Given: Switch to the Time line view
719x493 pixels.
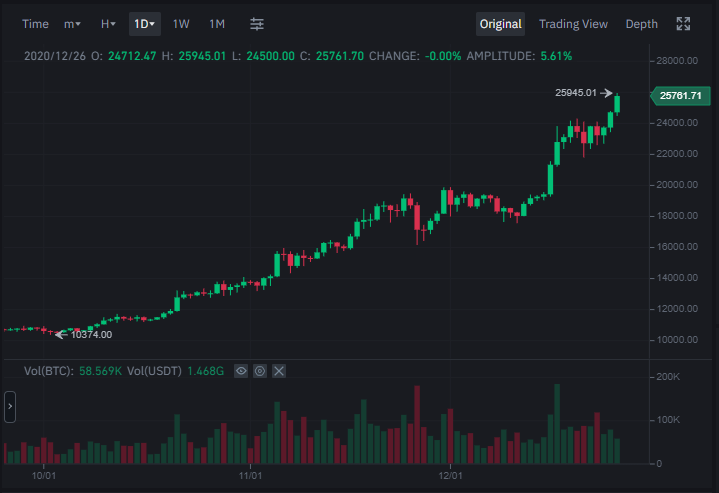Looking at the screenshot, I should pyautogui.click(x=35, y=24).
